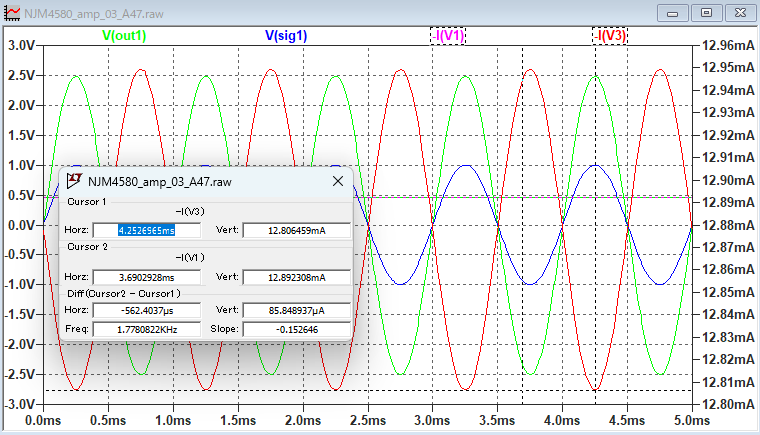Click the Slope value field
Screen dimensions: 760x435
point(297,329)
